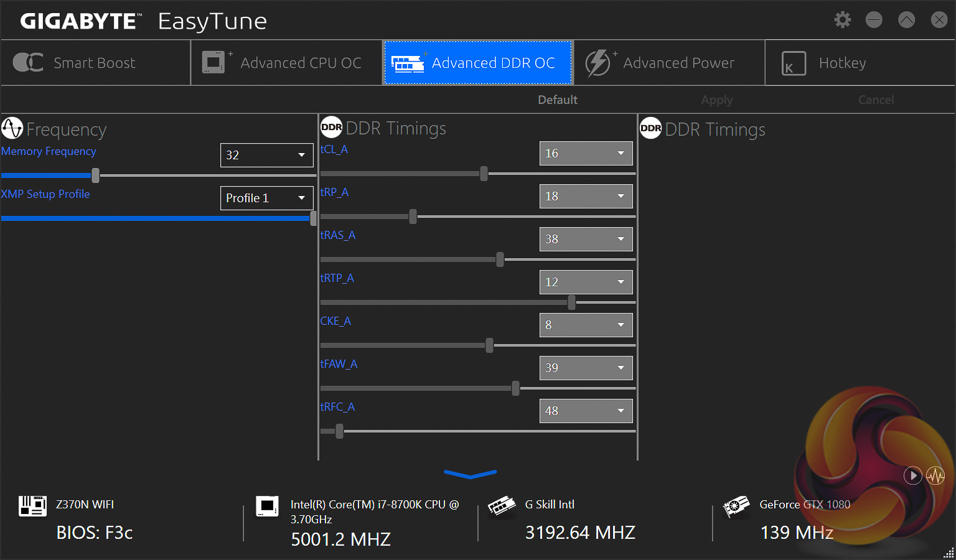The height and width of the screenshot is (560, 956).
Task: Click the 139 MHz GPU frequency value
Action: [797, 533]
